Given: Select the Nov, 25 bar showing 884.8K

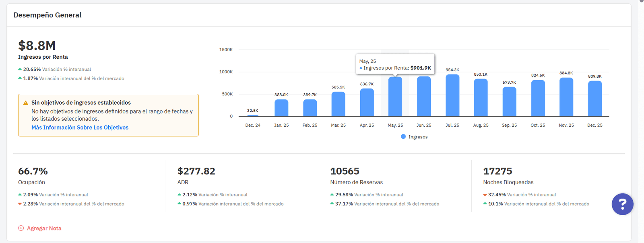Looking at the screenshot, I should [x=566, y=97].
